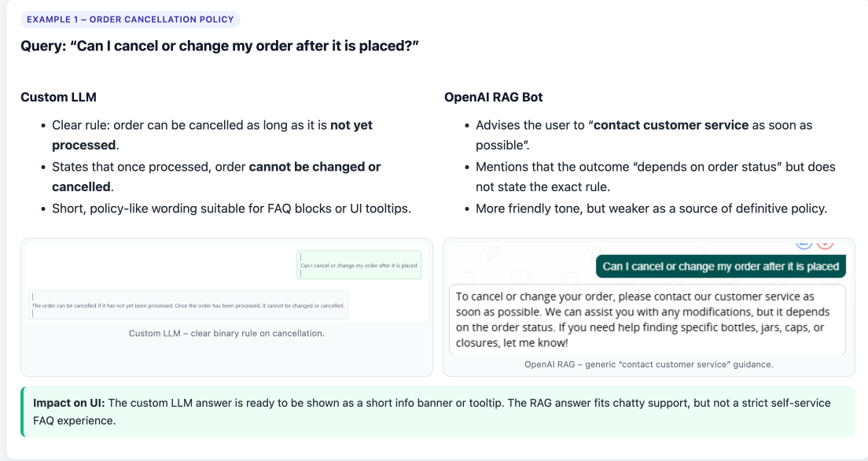Click the Query heading about cancelling order
Image resolution: width=868 pixels, height=461 pixels.
219,46
